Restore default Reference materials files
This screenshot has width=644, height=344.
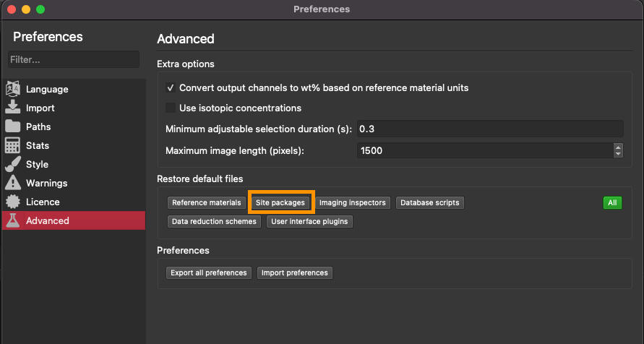[206, 203]
